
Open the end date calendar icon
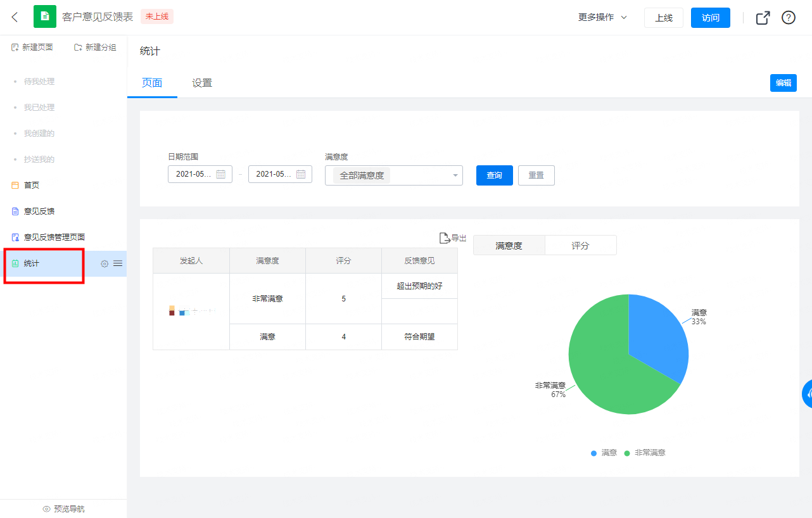(x=301, y=174)
